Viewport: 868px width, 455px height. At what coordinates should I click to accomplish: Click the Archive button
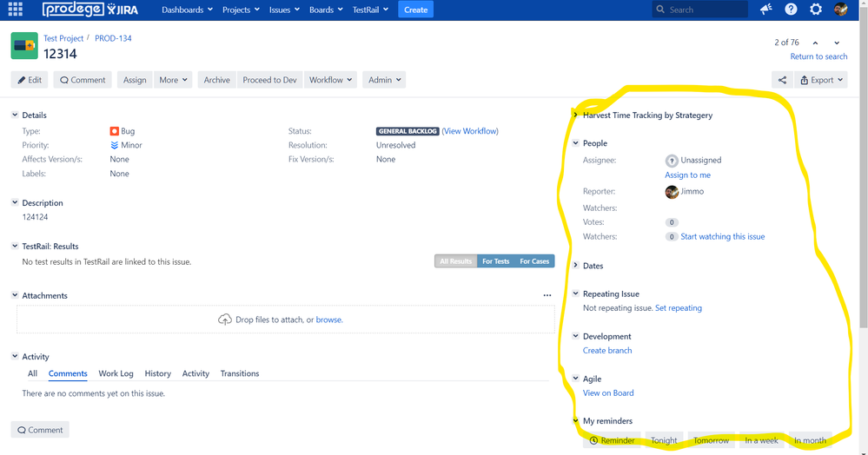click(x=216, y=80)
